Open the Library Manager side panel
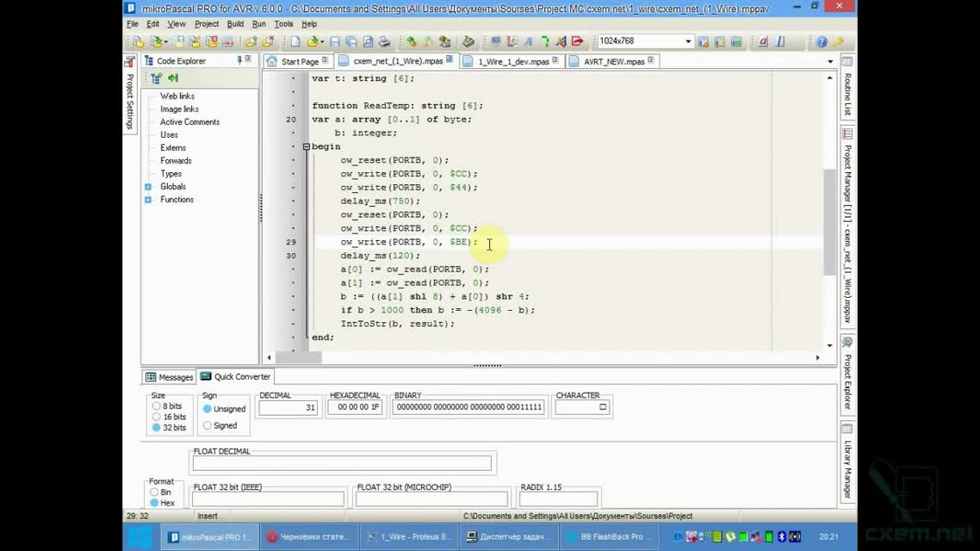Viewport: 980px width, 551px height. [x=847, y=462]
